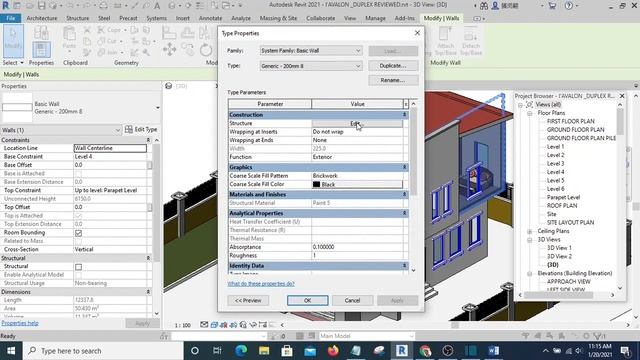Toggle the Structural checkbox
This screenshot has width=640, height=360.
78,267
